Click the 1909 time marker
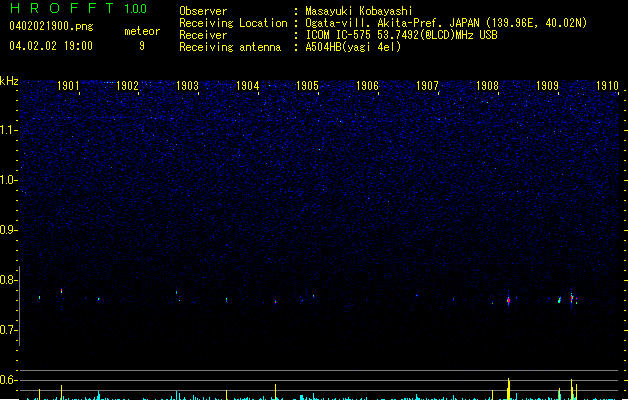Image resolution: width=629 pixels, height=400 pixels. (x=548, y=85)
